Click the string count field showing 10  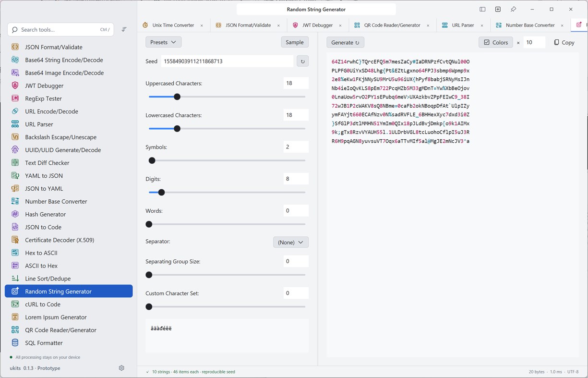click(534, 42)
